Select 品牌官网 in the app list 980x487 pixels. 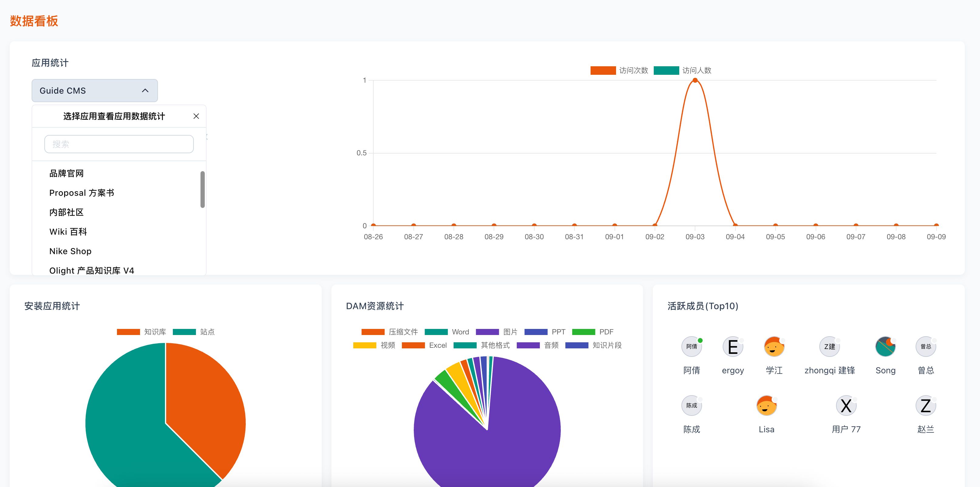click(x=67, y=174)
